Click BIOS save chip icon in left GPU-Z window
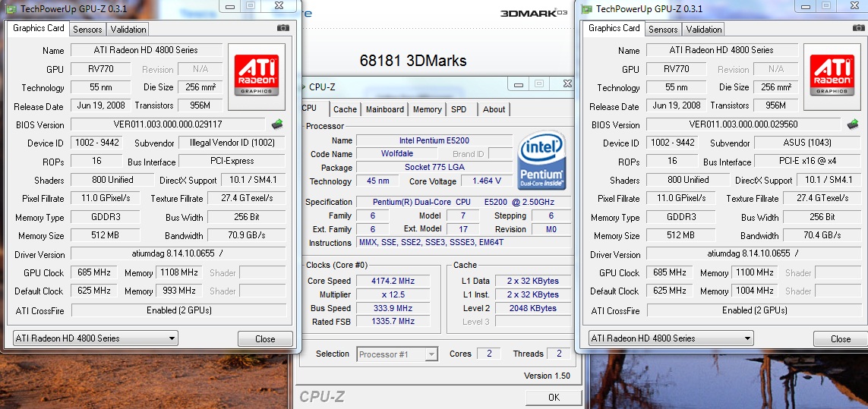 point(278,124)
